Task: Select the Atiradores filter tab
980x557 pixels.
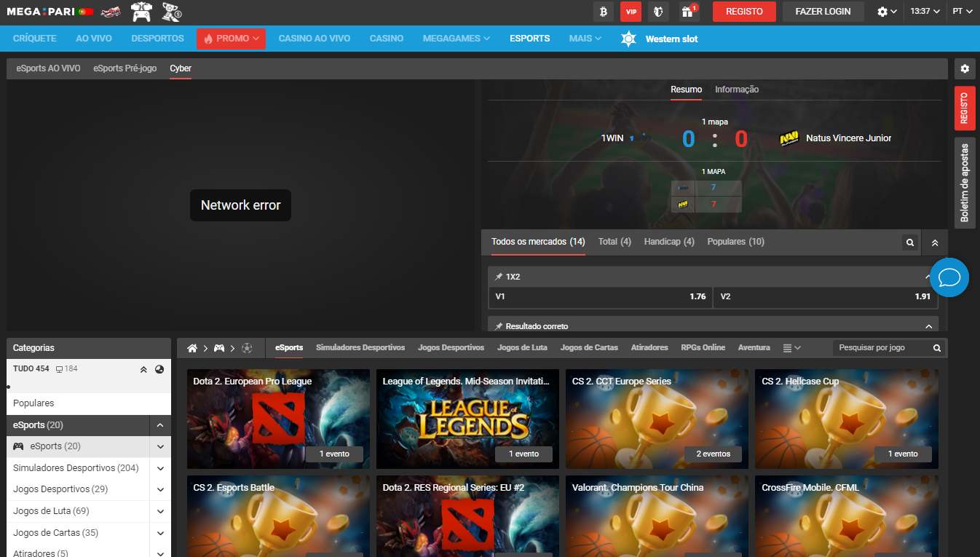Action: click(x=649, y=348)
